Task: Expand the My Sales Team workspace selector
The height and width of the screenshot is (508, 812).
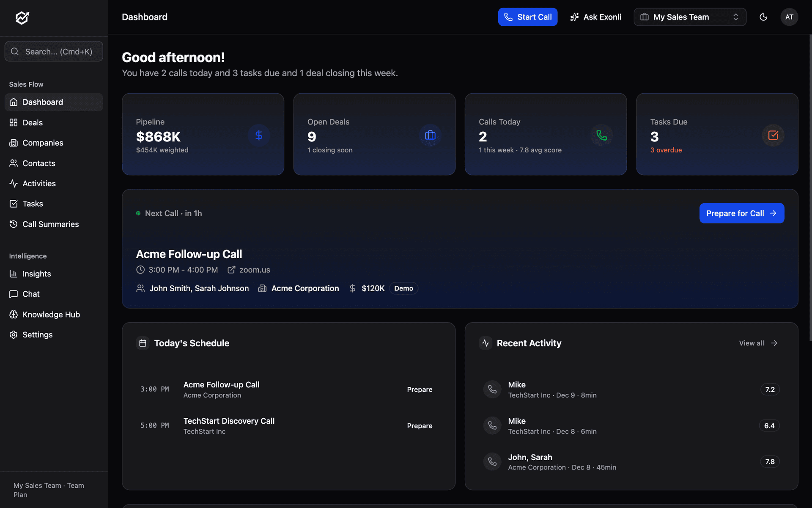Action: (689, 17)
